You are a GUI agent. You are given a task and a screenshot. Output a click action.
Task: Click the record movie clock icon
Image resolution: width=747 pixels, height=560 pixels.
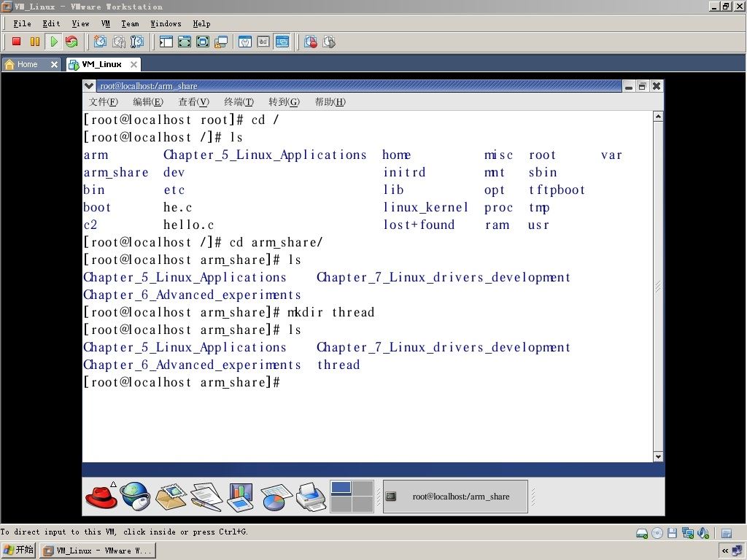(x=311, y=42)
